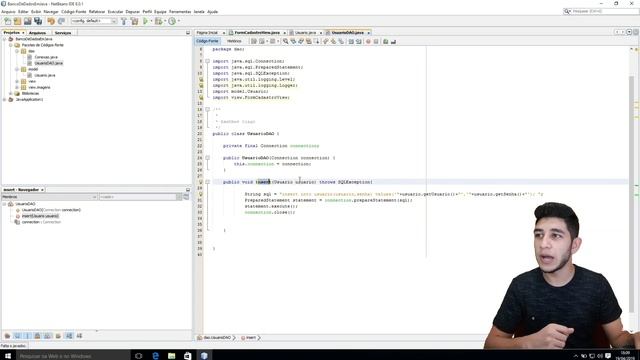Click the Undo arrow icon
Viewport: 640px width, 360px height.
[51, 21]
